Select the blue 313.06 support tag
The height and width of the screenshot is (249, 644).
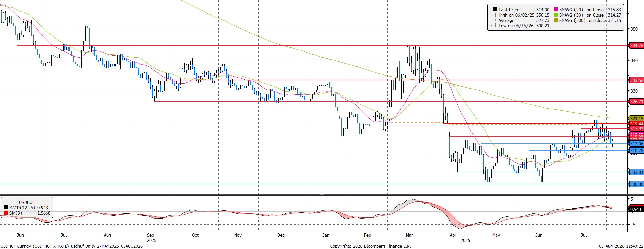click(636, 144)
